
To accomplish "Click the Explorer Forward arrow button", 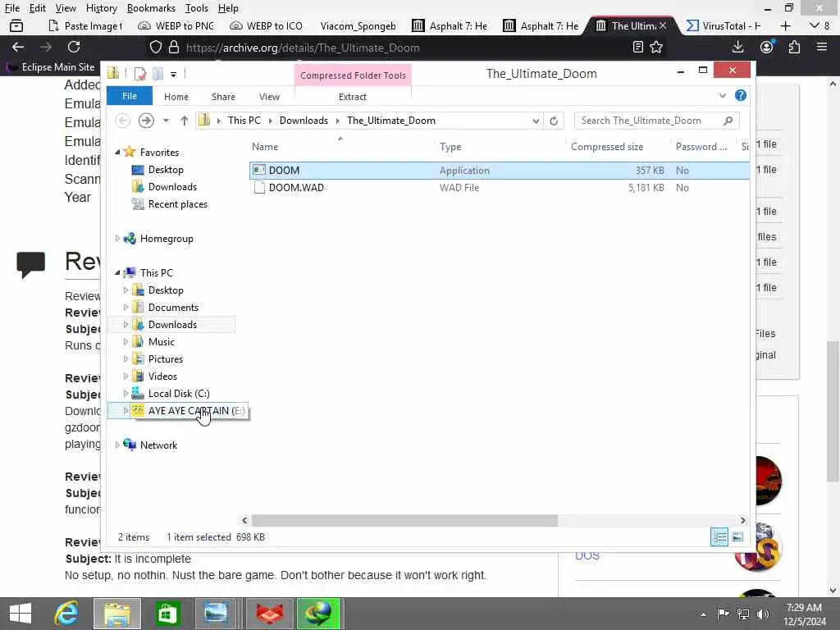I will click(146, 121).
